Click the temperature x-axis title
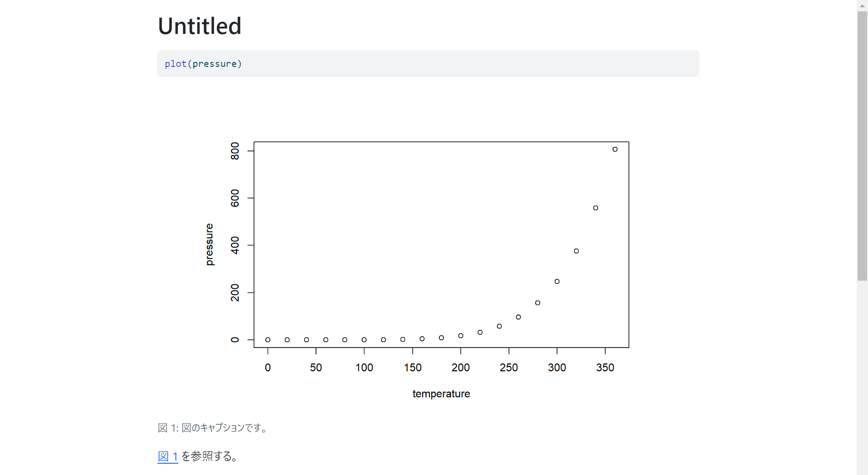868x475 pixels. 441,394
